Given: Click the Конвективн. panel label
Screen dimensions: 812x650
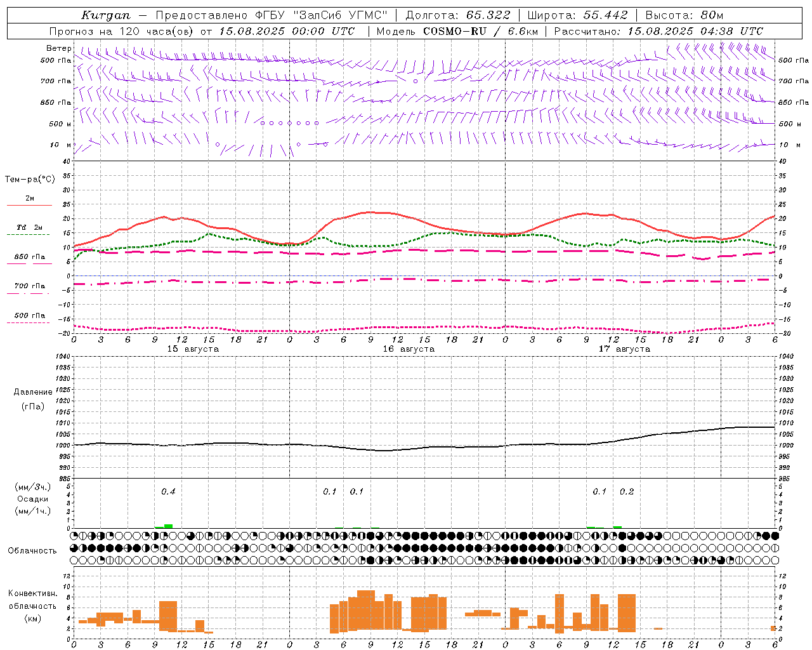Looking at the screenshot, I should click(x=33, y=594).
